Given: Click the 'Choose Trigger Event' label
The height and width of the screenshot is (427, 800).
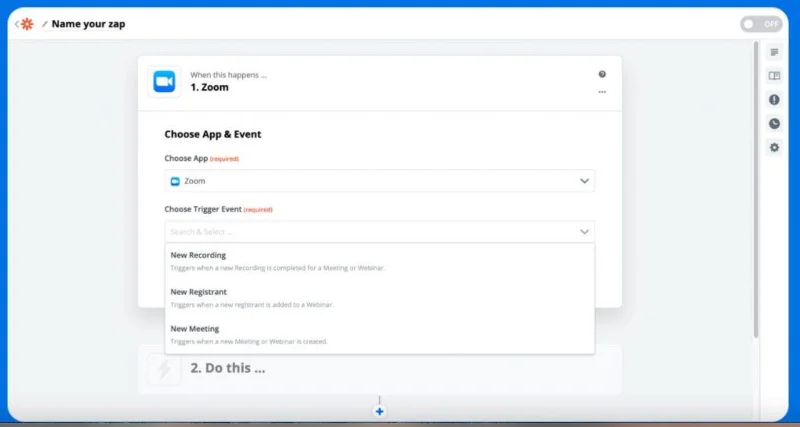Looking at the screenshot, I should (x=203, y=209).
